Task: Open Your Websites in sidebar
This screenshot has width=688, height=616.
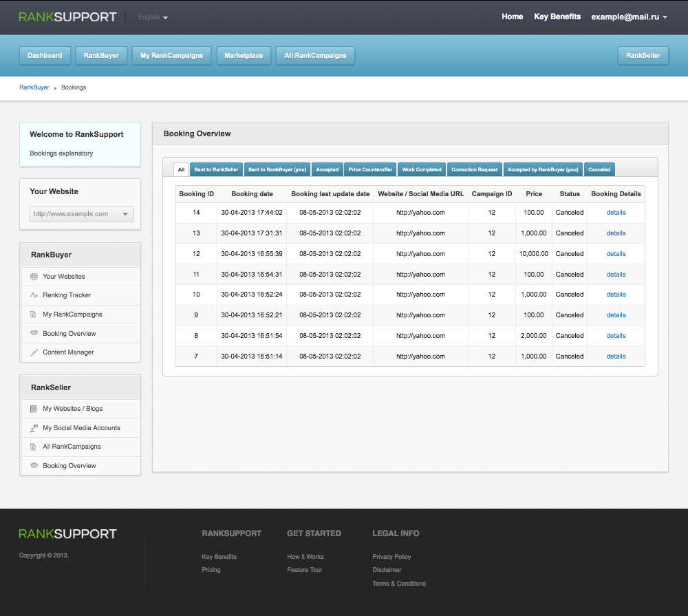Action: pyautogui.click(x=80, y=277)
